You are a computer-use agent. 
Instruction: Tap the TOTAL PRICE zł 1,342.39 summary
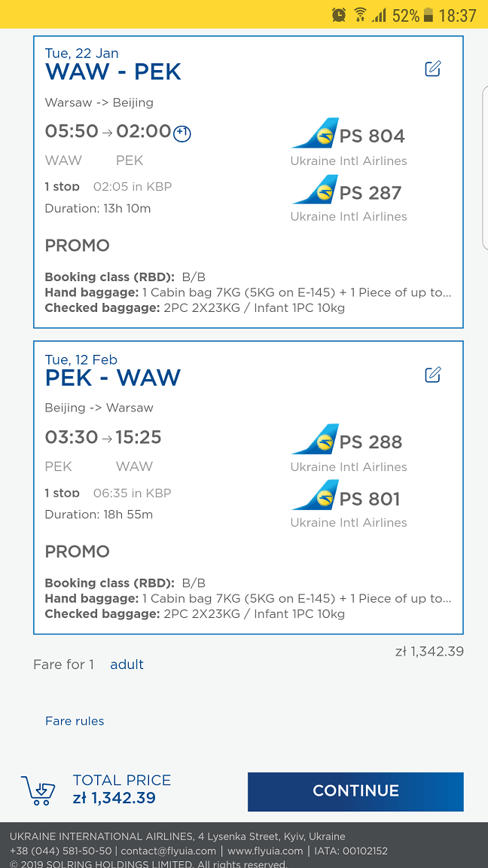pyautogui.click(x=122, y=790)
